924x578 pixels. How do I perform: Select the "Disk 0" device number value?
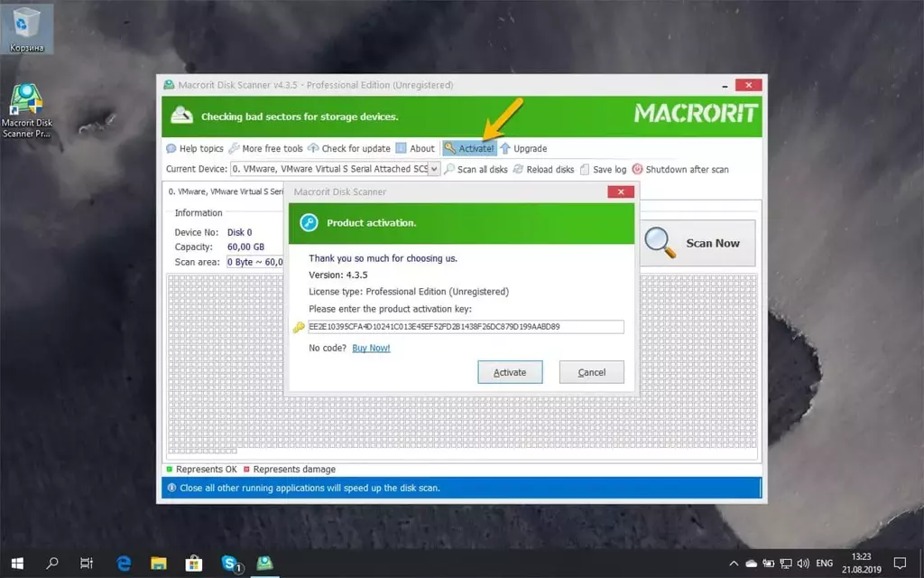(240, 232)
